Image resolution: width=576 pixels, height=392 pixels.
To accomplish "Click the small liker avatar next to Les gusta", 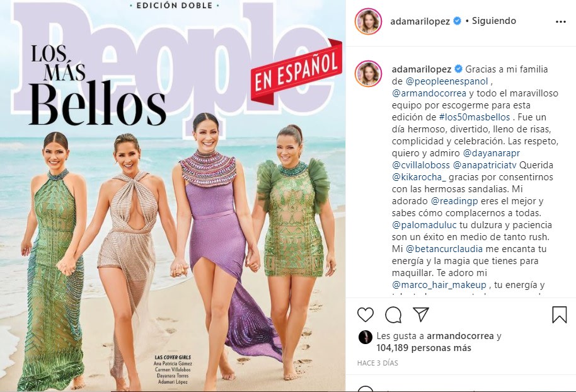I will coord(365,337).
